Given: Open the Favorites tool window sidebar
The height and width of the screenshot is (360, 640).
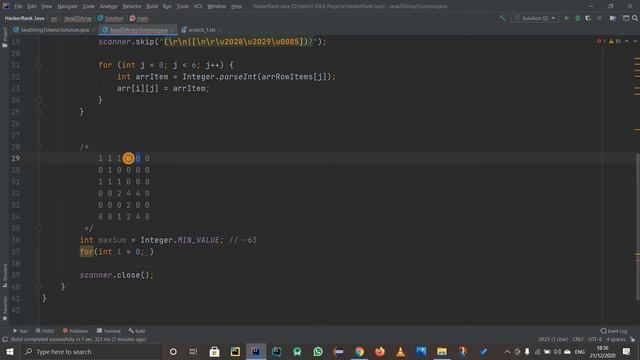Looking at the screenshot, I should coord(5,308).
